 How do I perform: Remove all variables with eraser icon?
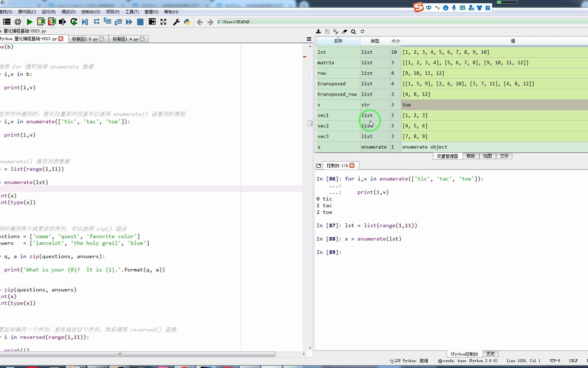pyautogui.click(x=345, y=32)
